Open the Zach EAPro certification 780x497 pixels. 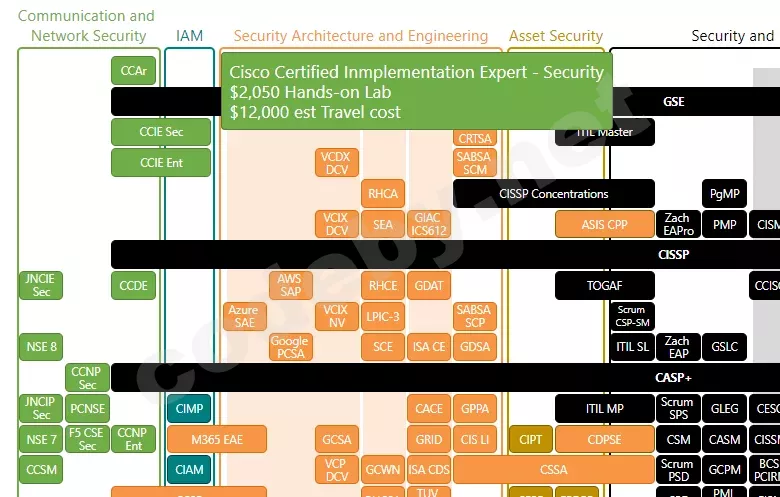(x=679, y=224)
